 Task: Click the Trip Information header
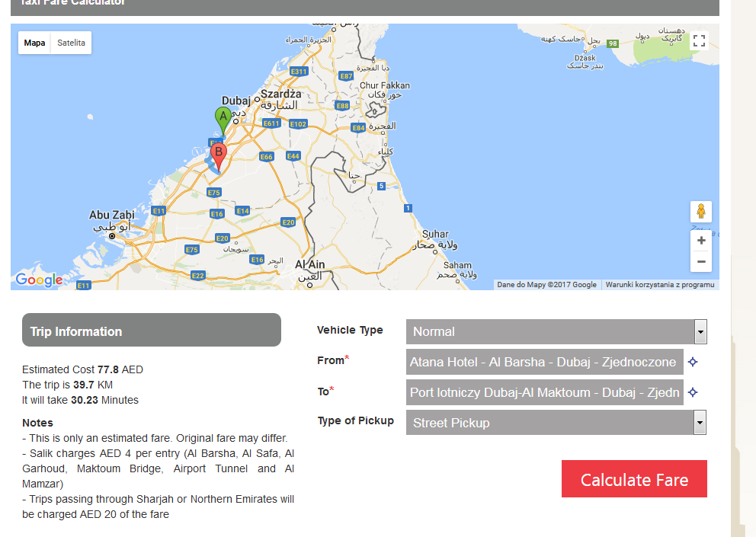(152, 331)
